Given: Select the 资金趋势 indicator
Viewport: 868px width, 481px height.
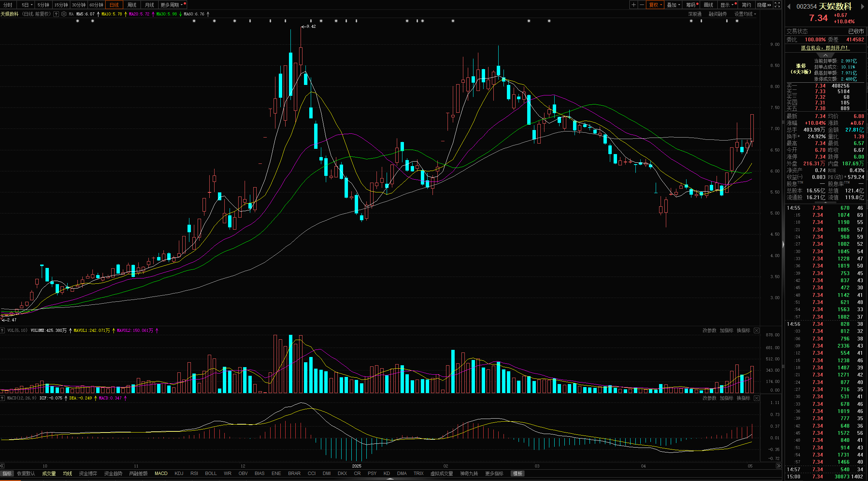Looking at the screenshot, I should coord(113,473).
